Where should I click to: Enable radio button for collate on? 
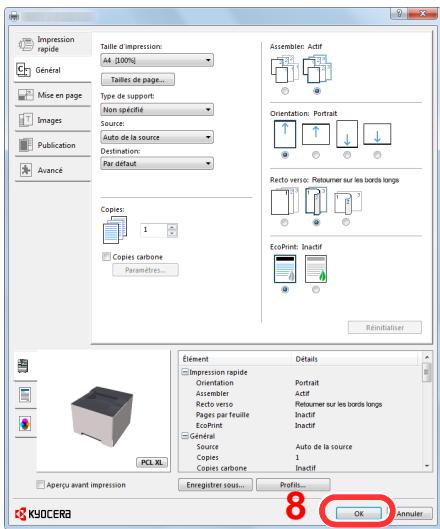coord(317,91)
